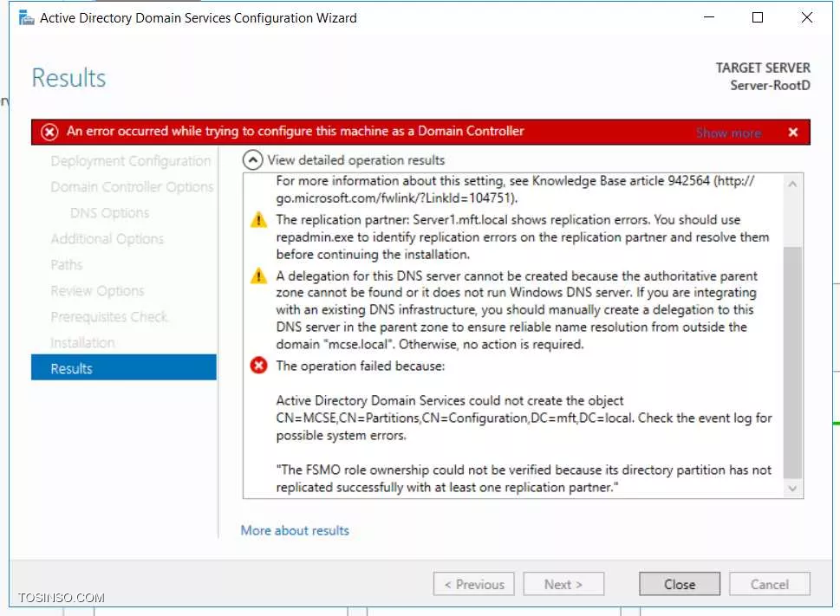840x616 pixels.
Task: Click the results scrollbar down arrow
Action: (793, 488)
